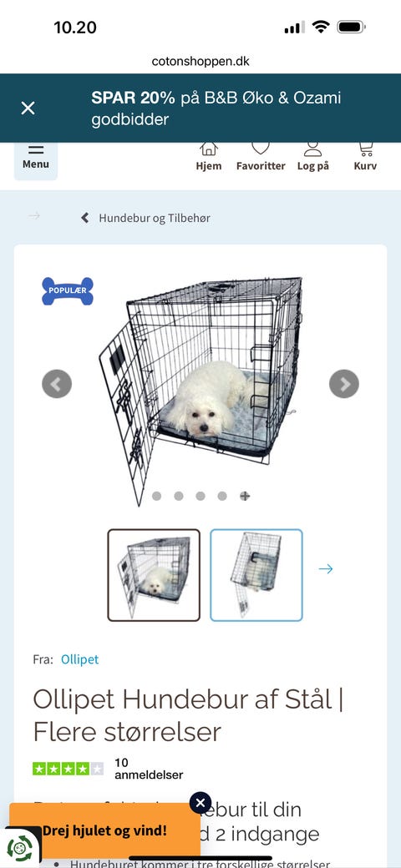Show next product image arrow
Viewport: 401px width, 868px height.
pyautogui.click(x=344, y=384)
